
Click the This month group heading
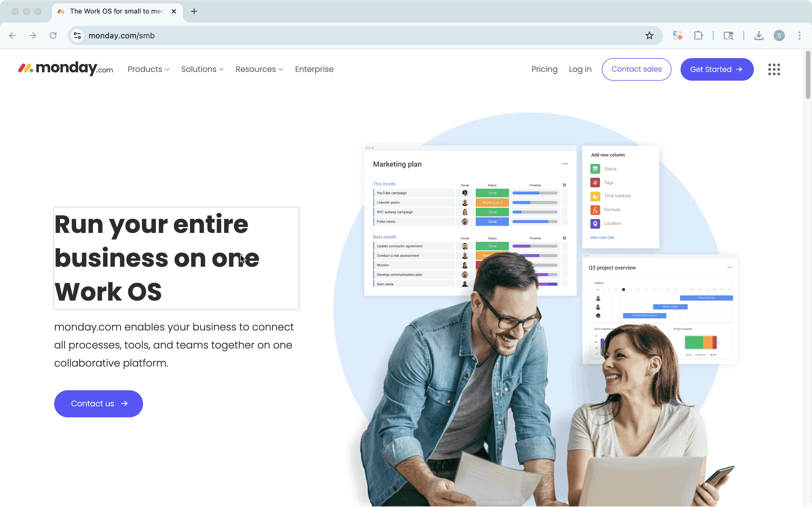384,184
